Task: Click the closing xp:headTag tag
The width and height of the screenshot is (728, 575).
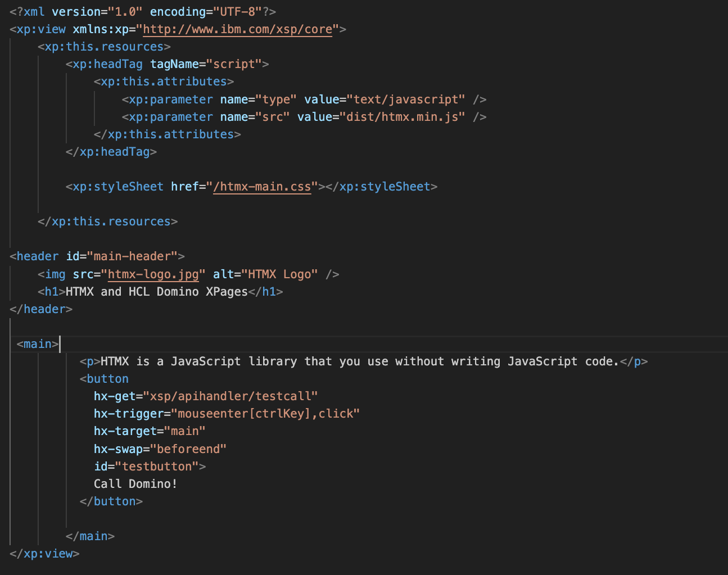Action: tap(111, 152)
